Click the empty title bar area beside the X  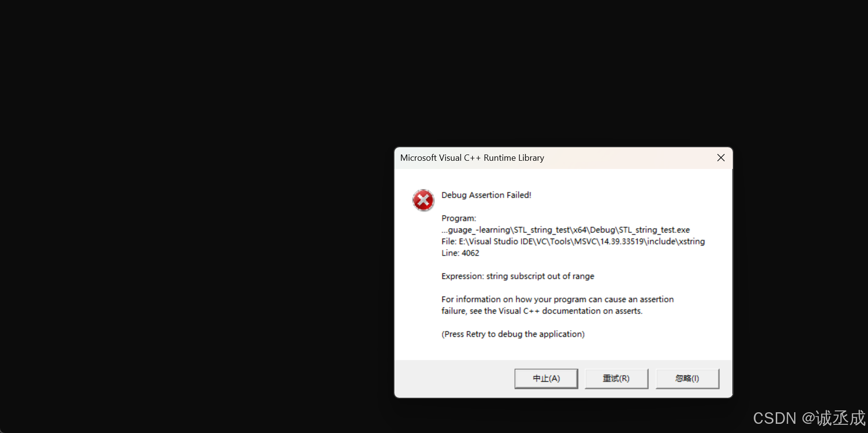tap(628, 158)
